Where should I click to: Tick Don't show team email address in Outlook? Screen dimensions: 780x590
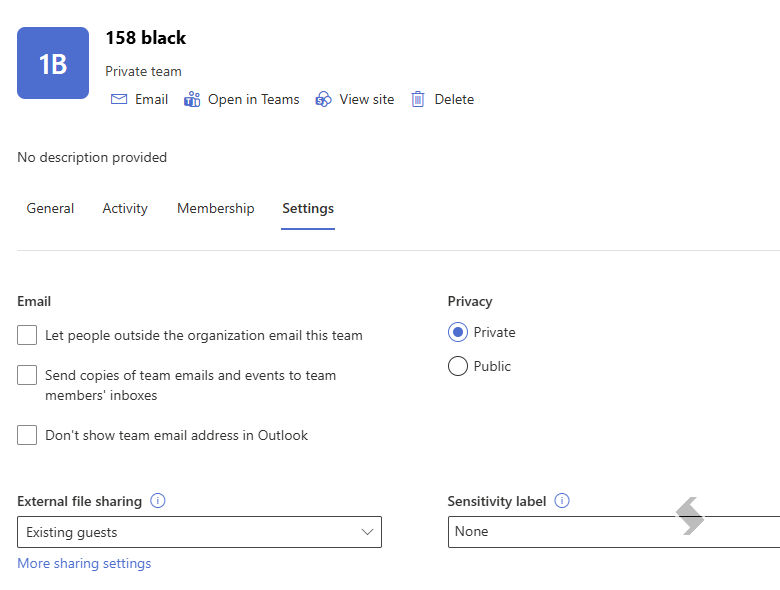27,435
